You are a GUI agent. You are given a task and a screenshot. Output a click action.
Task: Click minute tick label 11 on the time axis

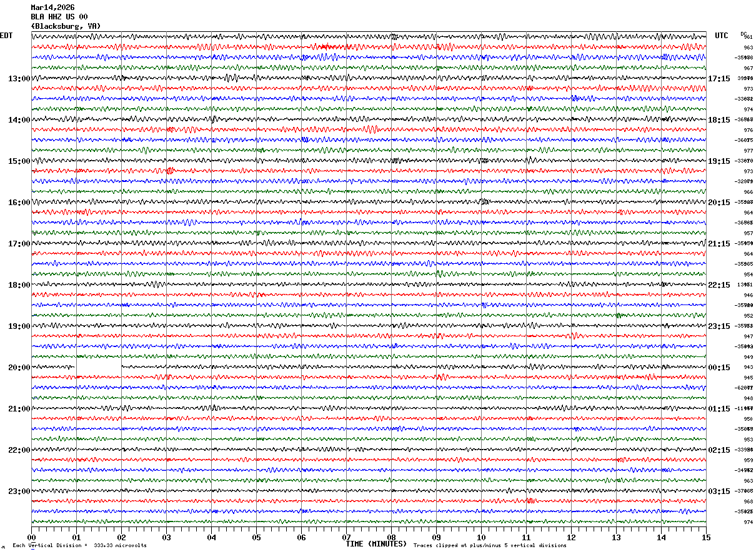tap(526, 537)
